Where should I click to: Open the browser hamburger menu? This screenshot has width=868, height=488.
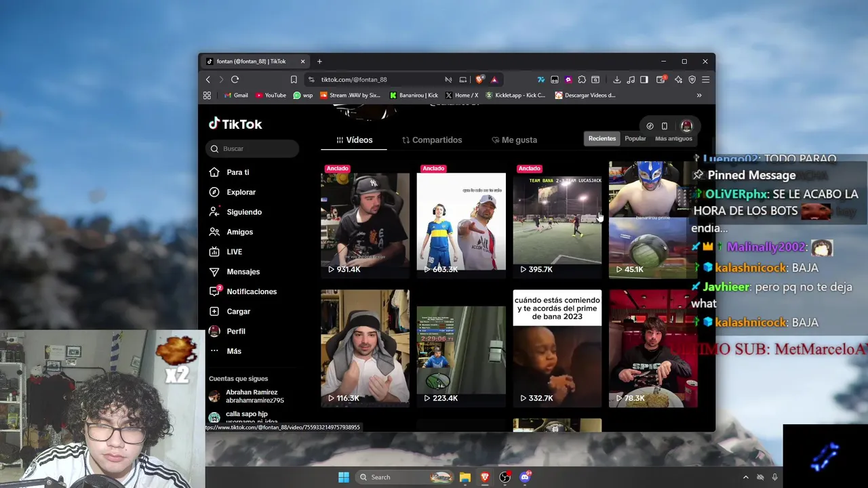[x=705, y=79]
